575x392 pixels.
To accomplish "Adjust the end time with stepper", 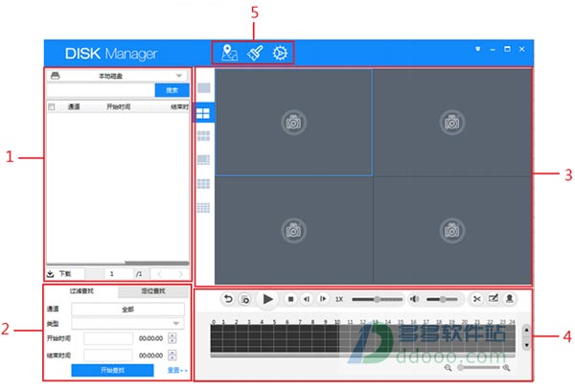I will point(172,355).
